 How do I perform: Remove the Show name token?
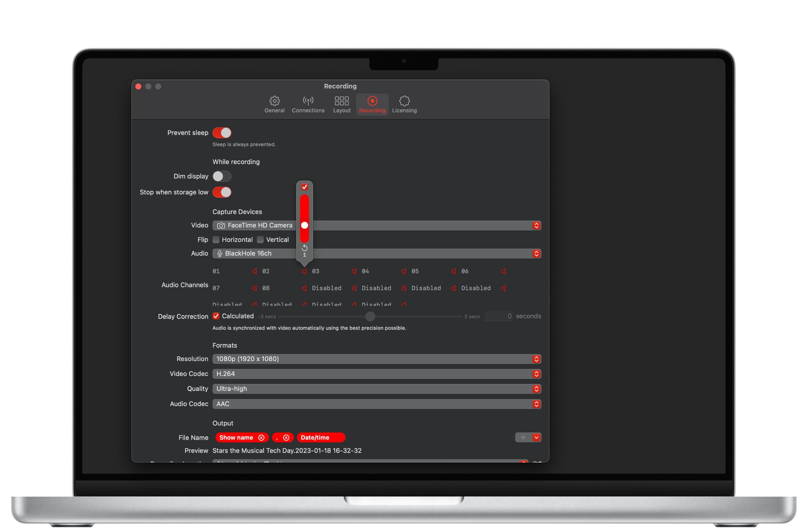coord(261,438)
